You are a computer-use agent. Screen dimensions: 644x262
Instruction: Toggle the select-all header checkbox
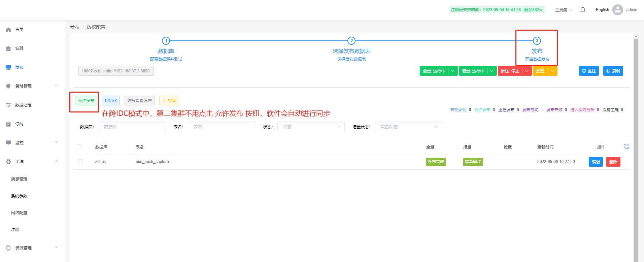point(79,147)
